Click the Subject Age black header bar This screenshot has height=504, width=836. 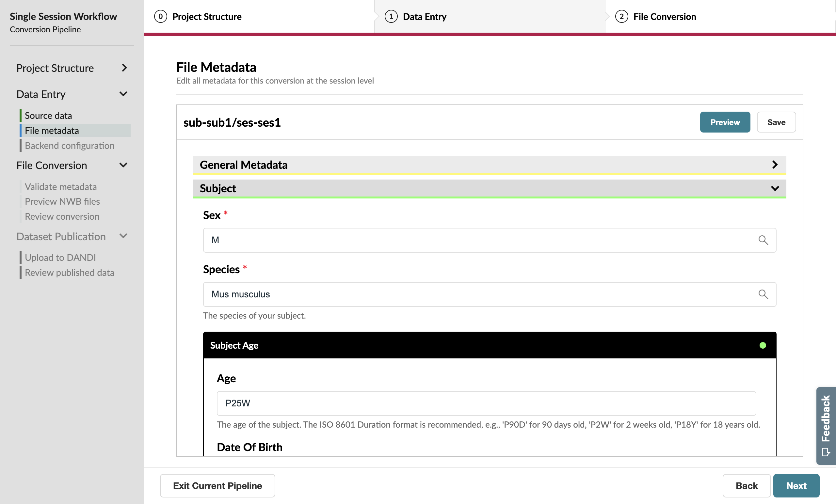[490, 345]
